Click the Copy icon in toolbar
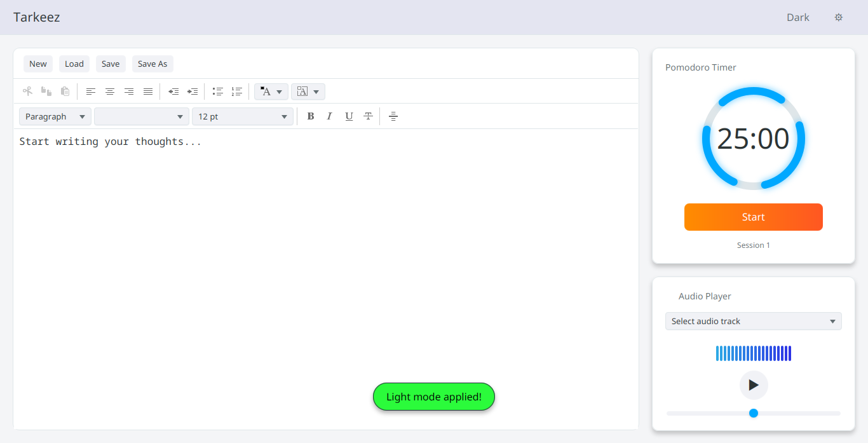The height and width of the screenshot is (443, 868). [x=46, y=92]
